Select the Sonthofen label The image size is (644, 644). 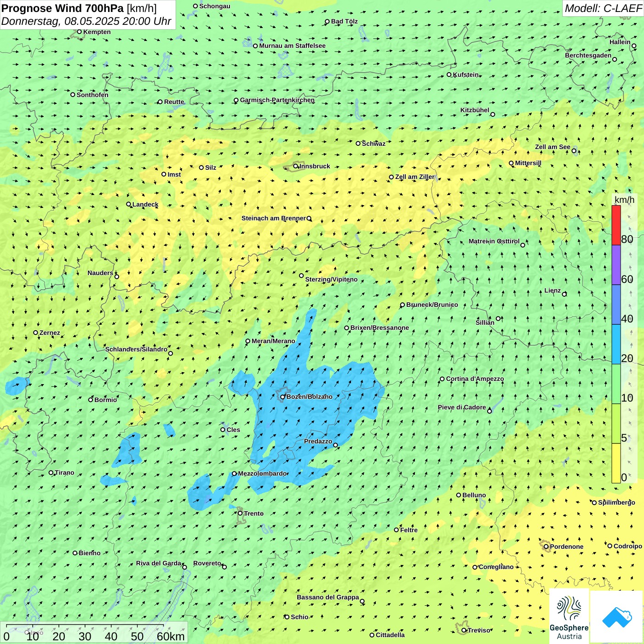(92, 95)
